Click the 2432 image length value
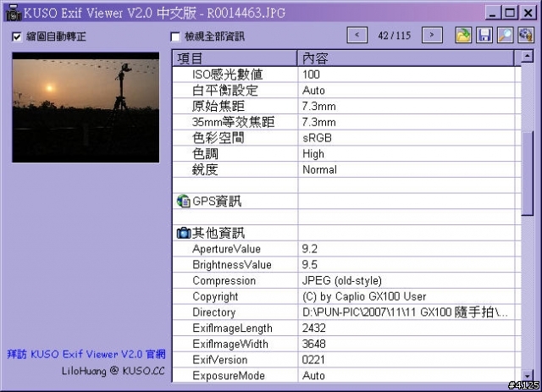The height and width of the screenshot is (392, 542). point(314,329)
